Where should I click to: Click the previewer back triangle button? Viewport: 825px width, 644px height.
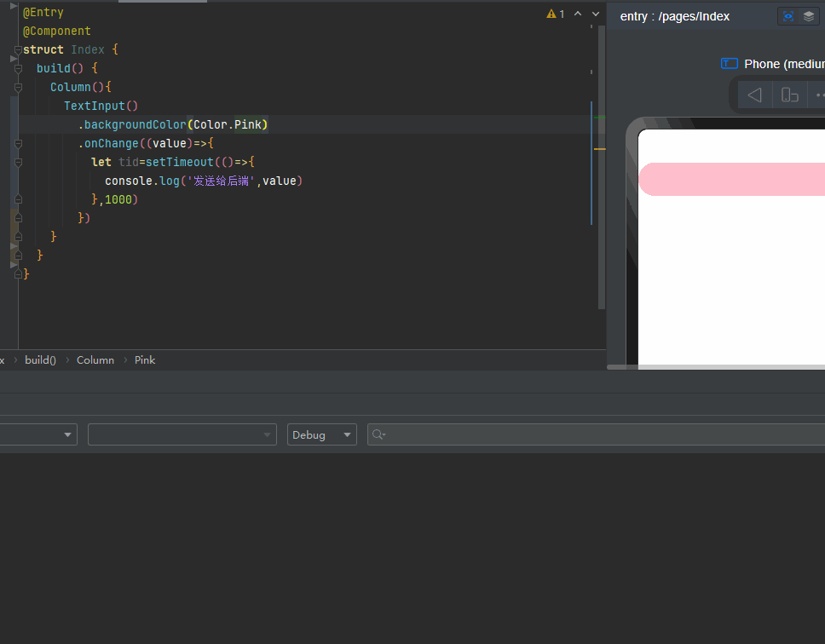754,95
